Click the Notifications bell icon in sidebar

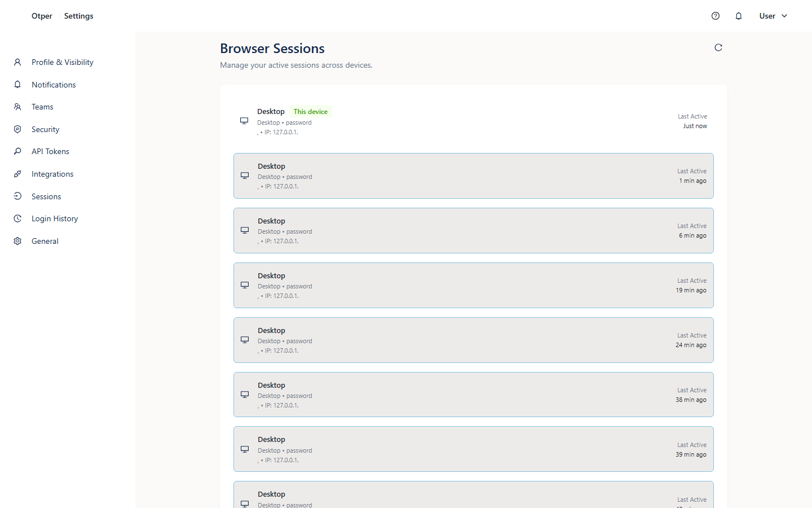coord(17,85)
